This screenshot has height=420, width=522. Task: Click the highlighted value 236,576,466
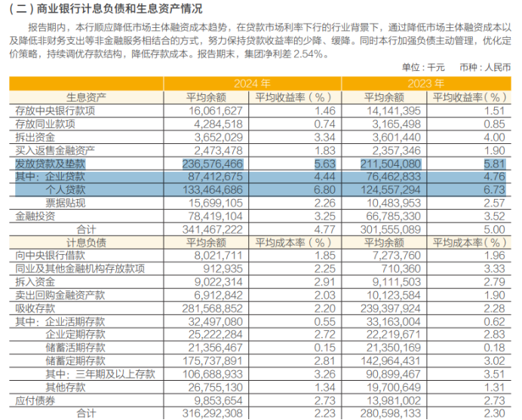[x=213, y=164]
